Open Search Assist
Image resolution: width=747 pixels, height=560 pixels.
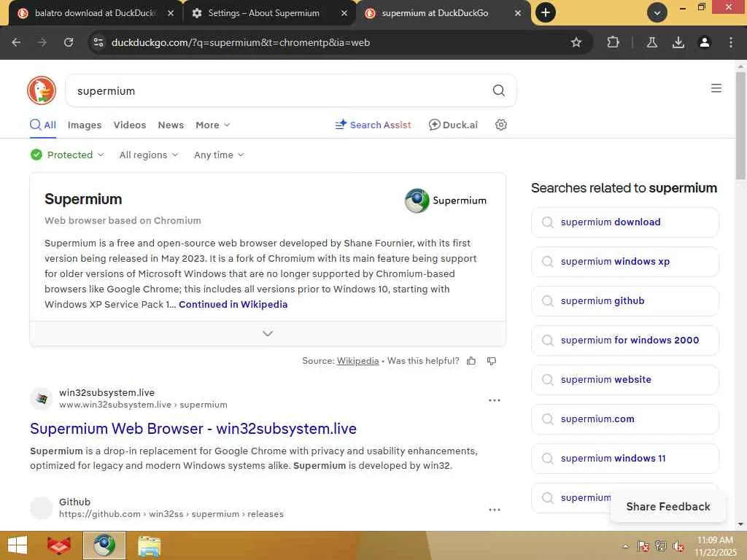pos(373,125)
